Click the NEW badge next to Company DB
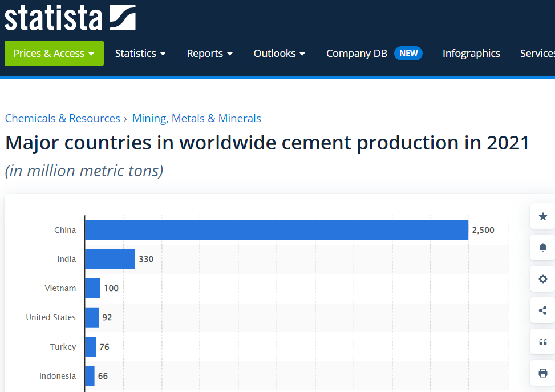 pyautogui.click(x=408, y=52)
